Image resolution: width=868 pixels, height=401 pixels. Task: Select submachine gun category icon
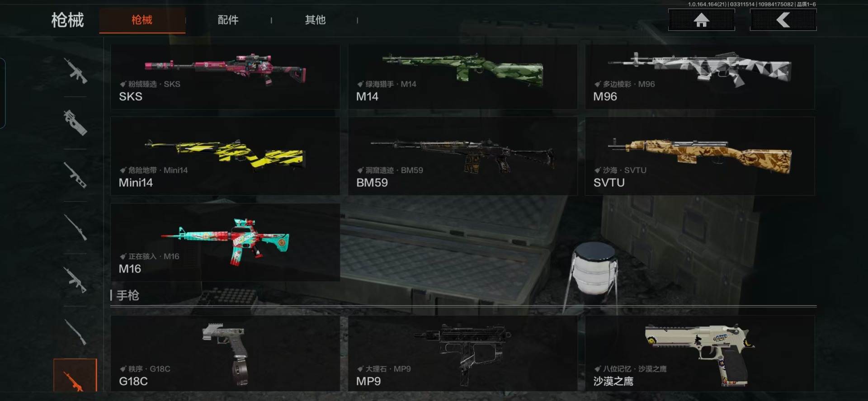click(75, 123)
